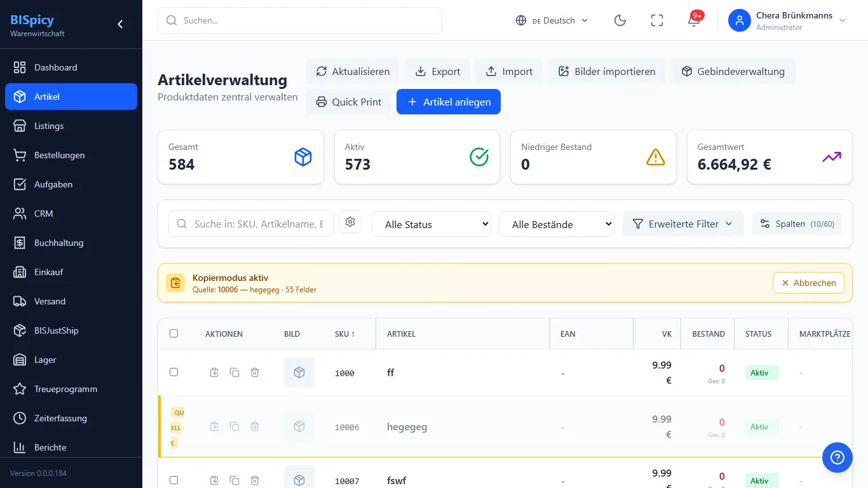868x488 pixels.
Task: Click the Gesamtwert 6.664,92 € card
Action: click(770, 157)
